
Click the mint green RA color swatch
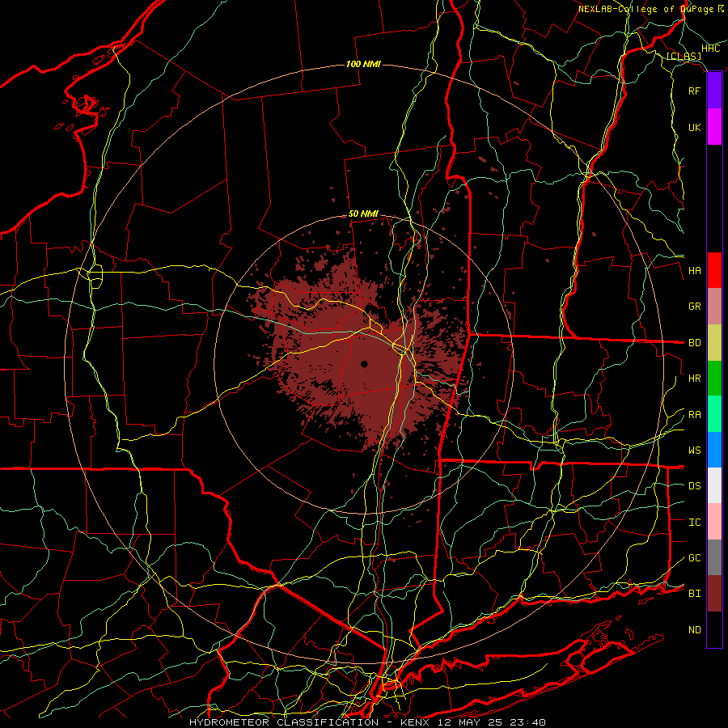point(714,414)
